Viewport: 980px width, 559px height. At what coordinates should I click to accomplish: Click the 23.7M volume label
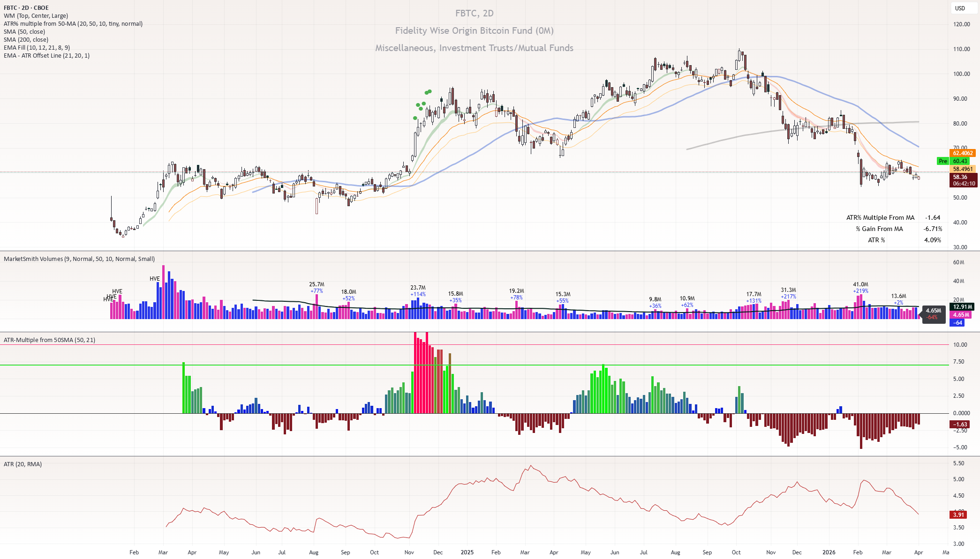pos(418,288)
